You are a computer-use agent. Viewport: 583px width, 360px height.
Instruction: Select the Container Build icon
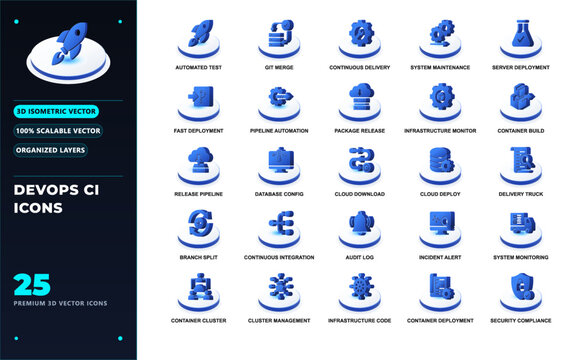coord(521,102)
